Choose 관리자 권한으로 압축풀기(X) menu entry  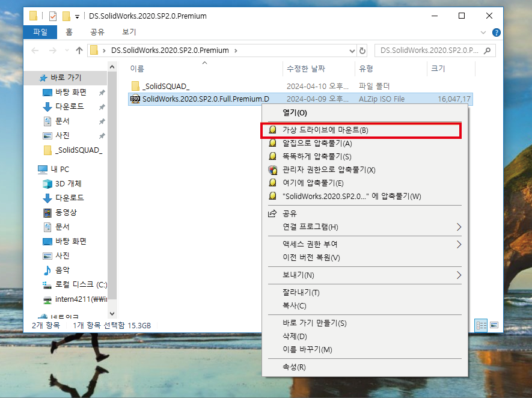tap(365, 170)
